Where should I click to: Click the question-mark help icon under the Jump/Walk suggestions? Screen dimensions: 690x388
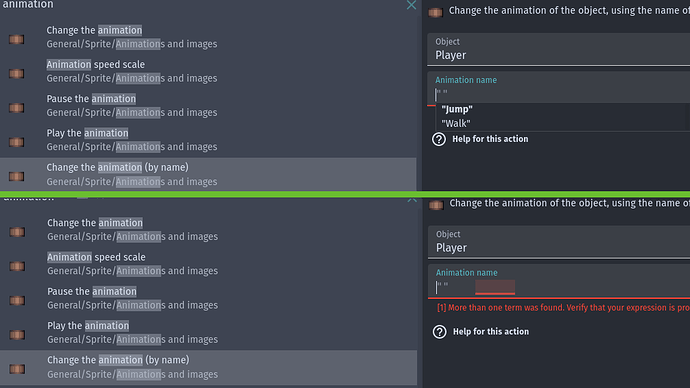pyautogui.click(x=439, y=139)
